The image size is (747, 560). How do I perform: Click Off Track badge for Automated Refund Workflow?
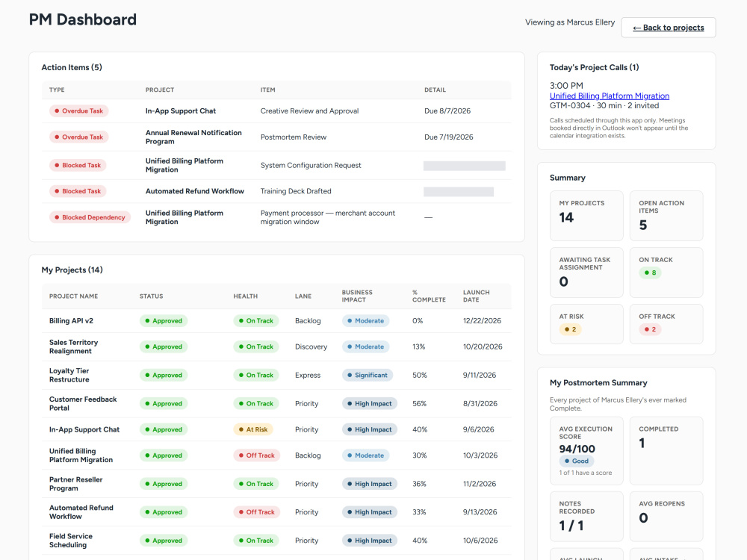point(257,512)
